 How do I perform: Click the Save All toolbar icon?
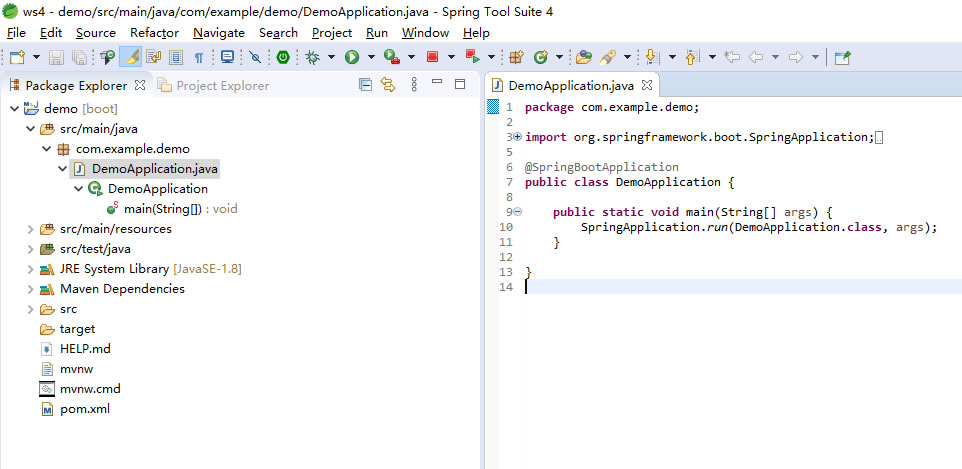click(79, 58)
